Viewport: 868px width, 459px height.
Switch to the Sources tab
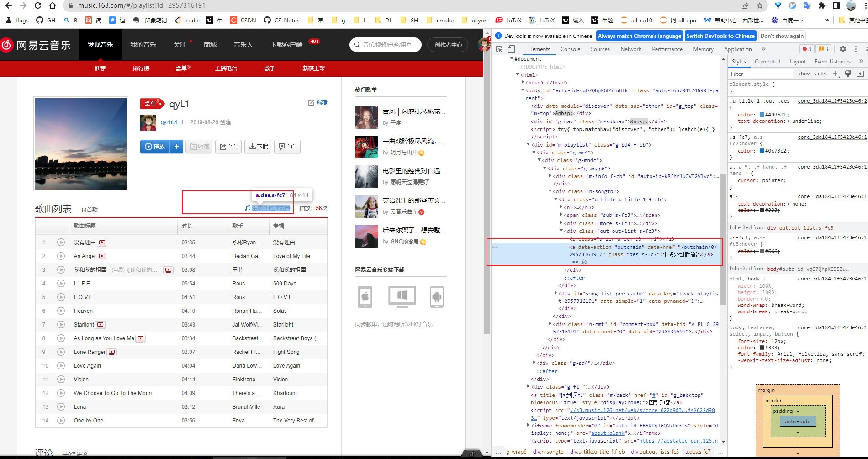coord(600,49)
